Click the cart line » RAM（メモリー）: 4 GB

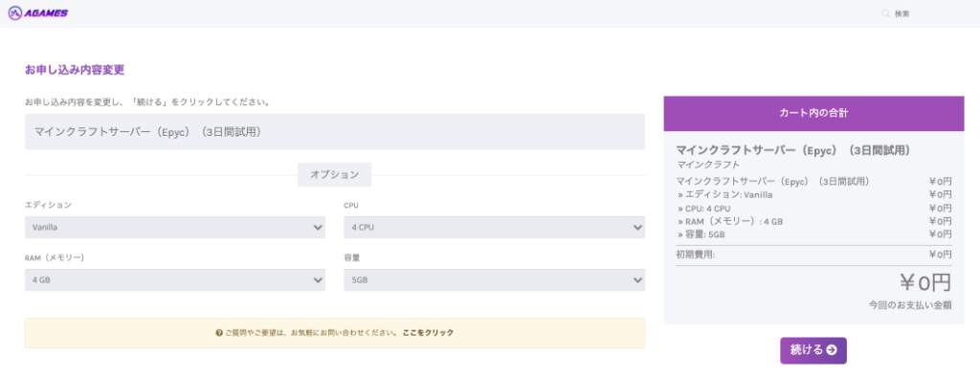730,222
